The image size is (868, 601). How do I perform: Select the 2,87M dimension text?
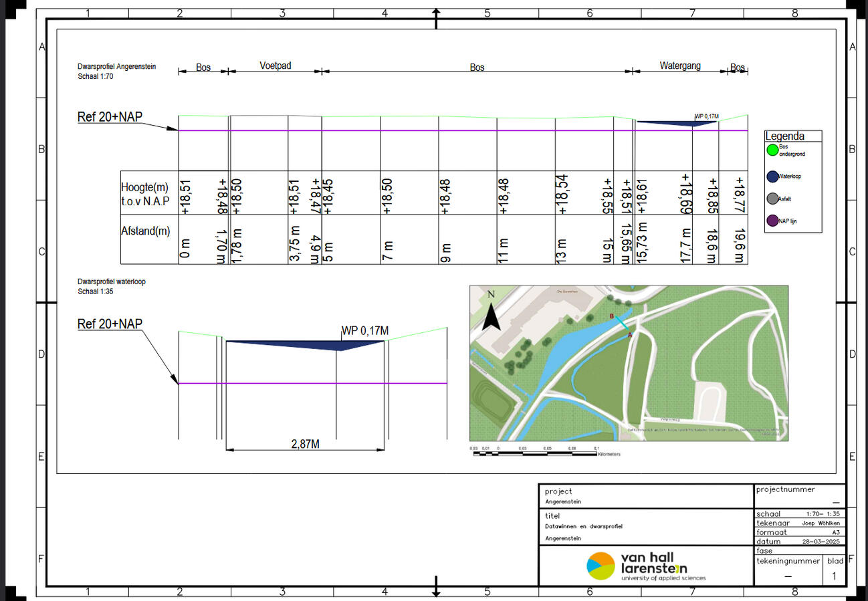pyautogui.click(x=305, y=444)
